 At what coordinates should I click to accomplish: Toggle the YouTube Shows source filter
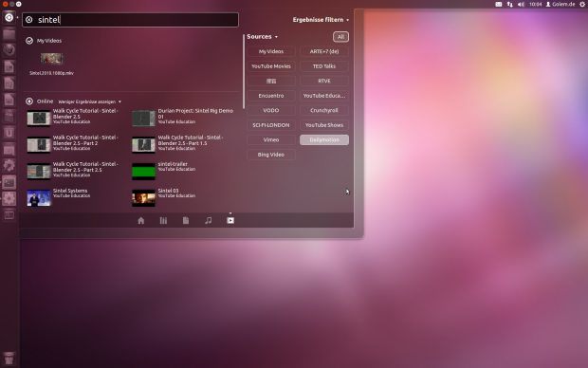click(x=324, y=125)
